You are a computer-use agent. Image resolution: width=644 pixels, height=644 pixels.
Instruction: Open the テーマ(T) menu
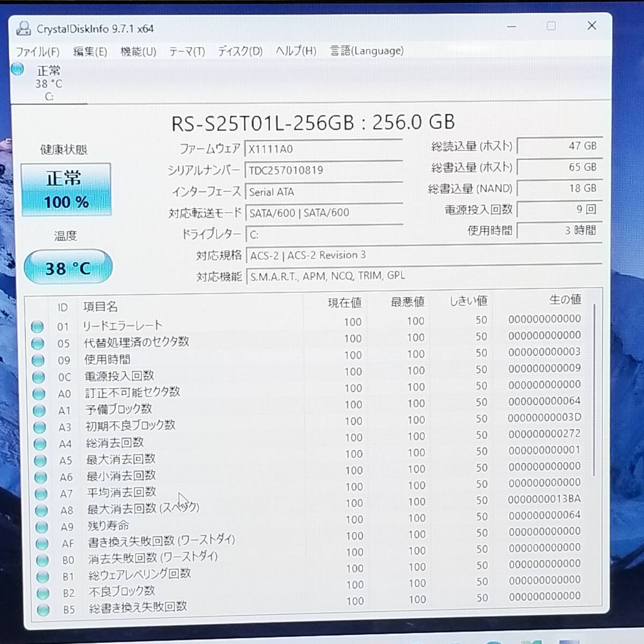[187, 52]
